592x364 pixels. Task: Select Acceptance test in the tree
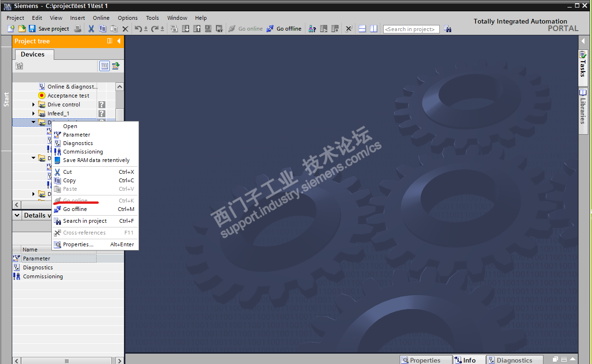(64, 96)
